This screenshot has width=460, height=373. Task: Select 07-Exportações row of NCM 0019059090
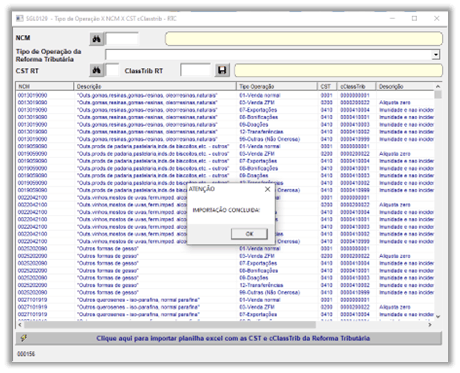225,161
